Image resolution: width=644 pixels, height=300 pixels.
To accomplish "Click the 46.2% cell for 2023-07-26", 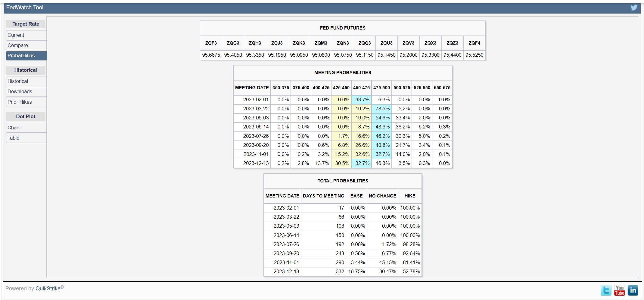I will click(x=382, y=136).
